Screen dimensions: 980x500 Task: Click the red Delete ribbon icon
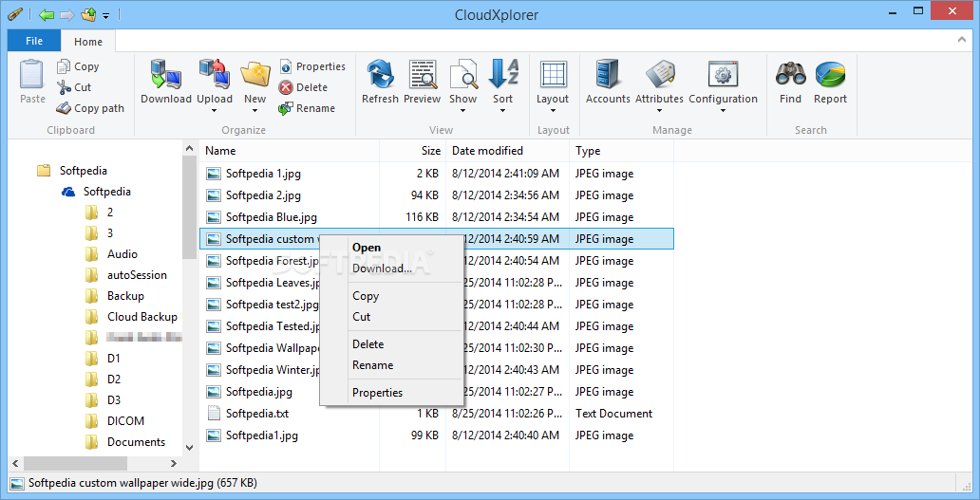(286, 87)
